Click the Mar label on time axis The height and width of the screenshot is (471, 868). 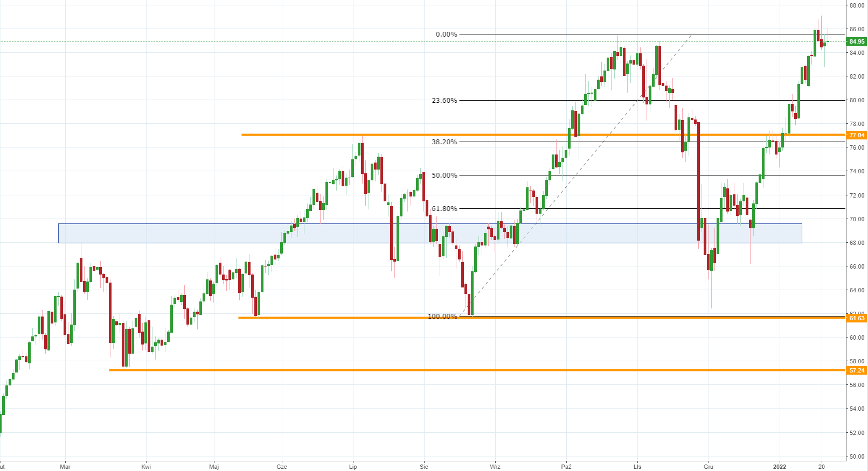point(65,467)
